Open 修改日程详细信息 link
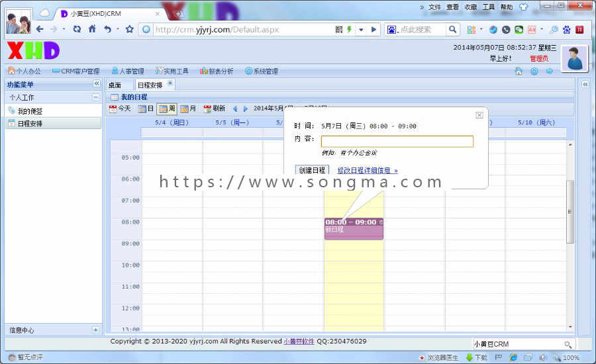Image resolution: width=596 pixels, height=364 pixels. coord(367,171)
